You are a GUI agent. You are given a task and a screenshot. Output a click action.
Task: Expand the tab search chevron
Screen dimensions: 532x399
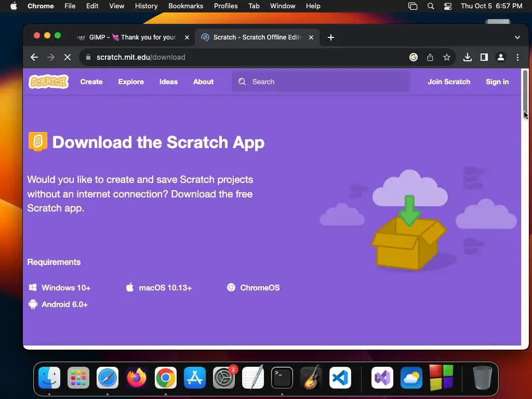click(517, 37)
